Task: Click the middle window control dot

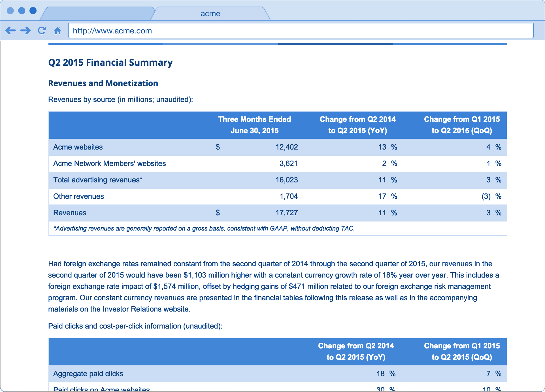Action: [x=22, y=10]
